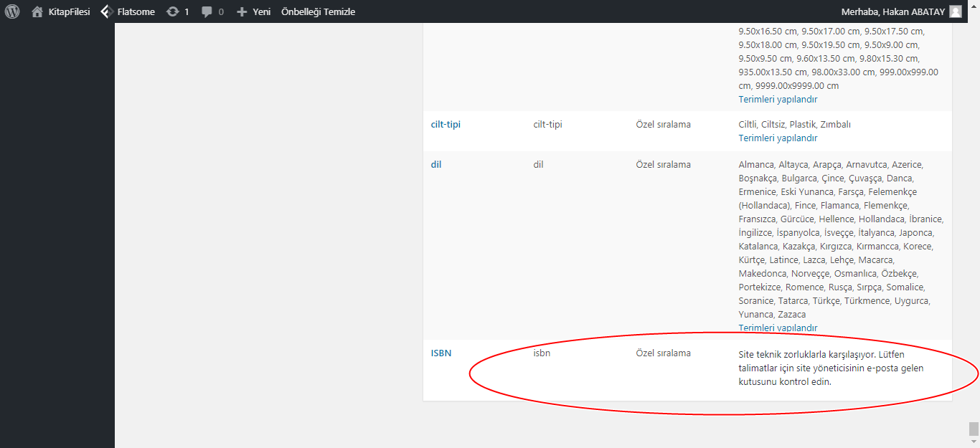Select the dil slug cell text
This screenshot has height=448, width=980.
point(538,164)
